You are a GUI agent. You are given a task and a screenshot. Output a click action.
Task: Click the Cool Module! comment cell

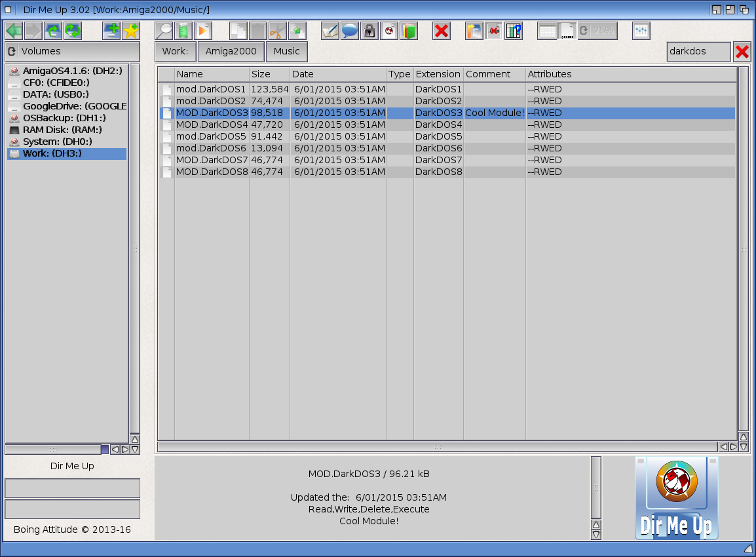point(495,113)
